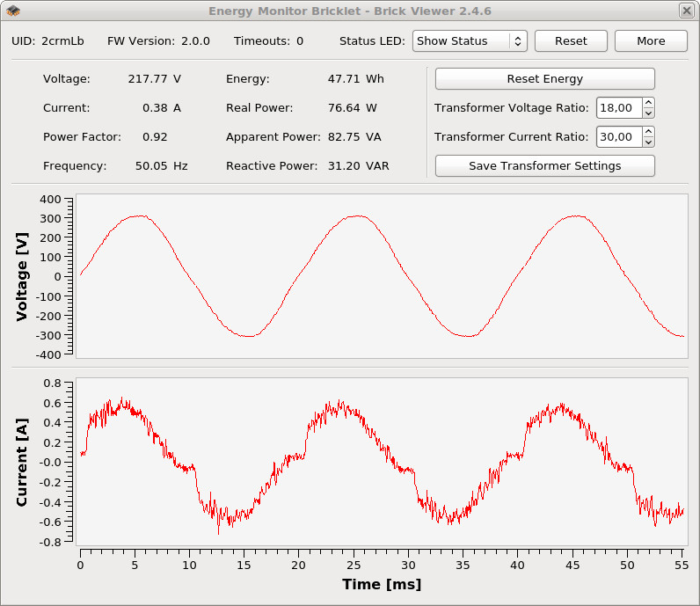700x606 pixels.
Task: Decrease Transformer Voltage Ratio with down arrow
Action: point(649,113)
